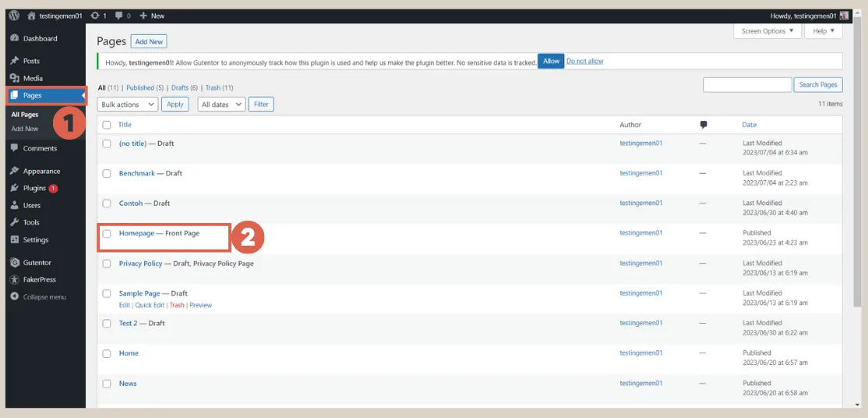The image size is (868, 418).
Task: Open Privacy Policy page title link
Action: (140, 264)
